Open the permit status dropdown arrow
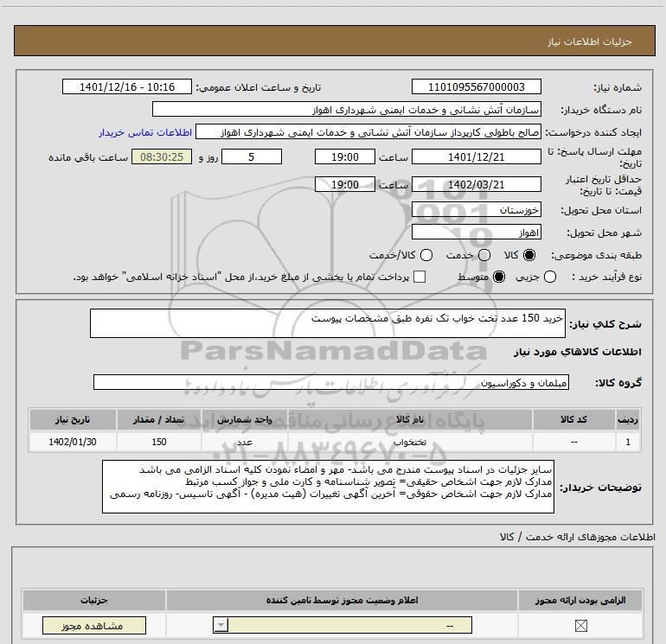Image resolution: width=666 pixels, height=644 pixels. pos(221,625)
